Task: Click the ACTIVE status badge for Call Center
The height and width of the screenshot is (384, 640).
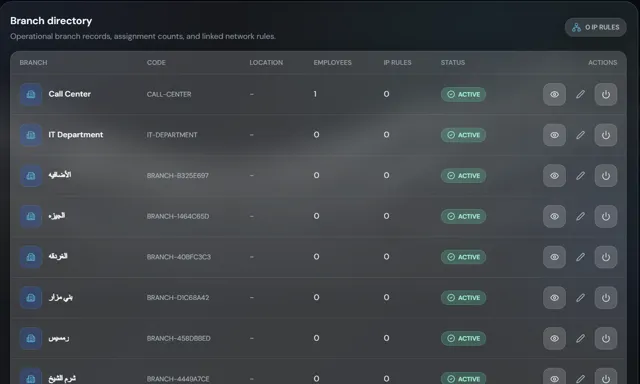Action: pos(463,94)
